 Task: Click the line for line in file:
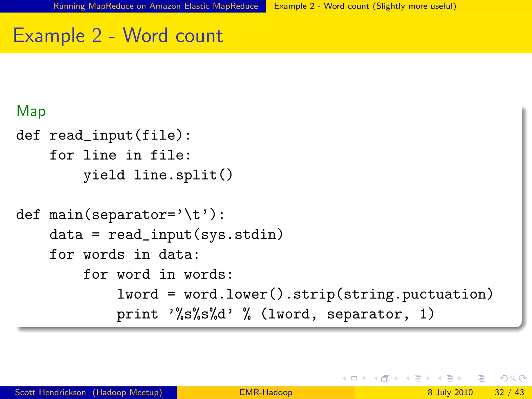(120, 155)
